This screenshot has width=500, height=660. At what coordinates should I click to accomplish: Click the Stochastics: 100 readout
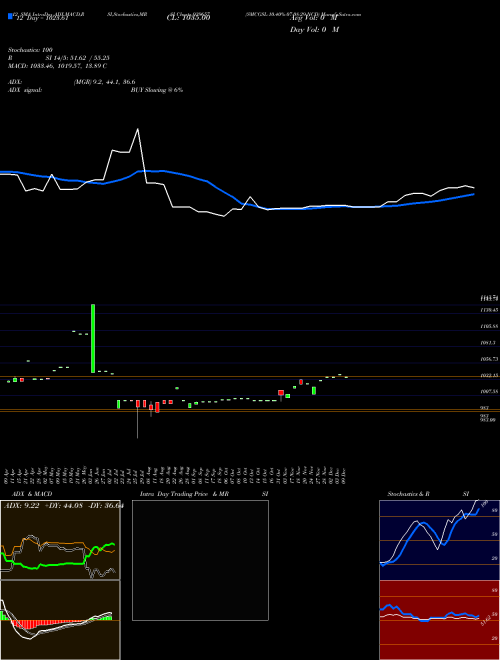[x=30, y=50]
